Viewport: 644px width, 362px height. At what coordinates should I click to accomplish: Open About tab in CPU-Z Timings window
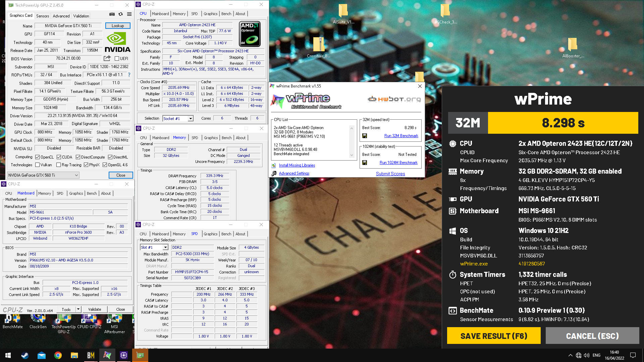240,138
